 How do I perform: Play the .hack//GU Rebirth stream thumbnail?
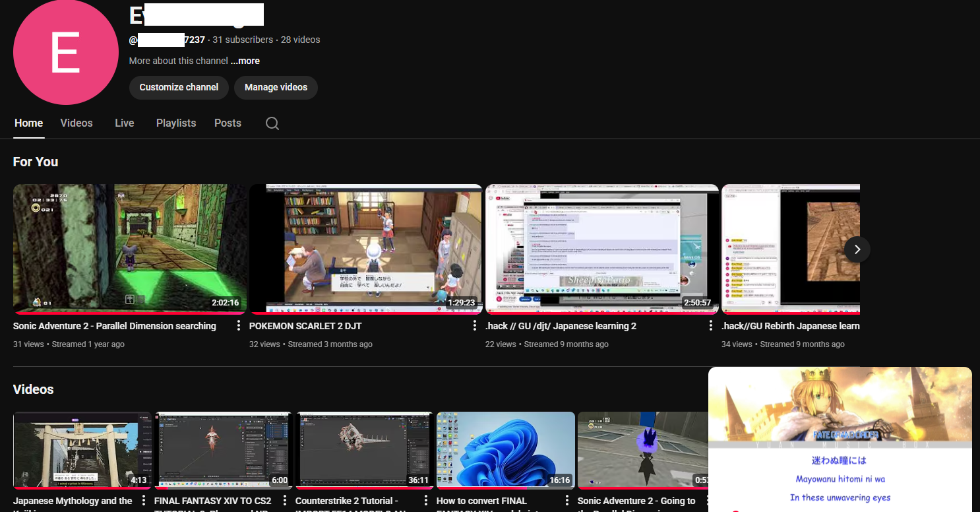(x=791, y=249)
